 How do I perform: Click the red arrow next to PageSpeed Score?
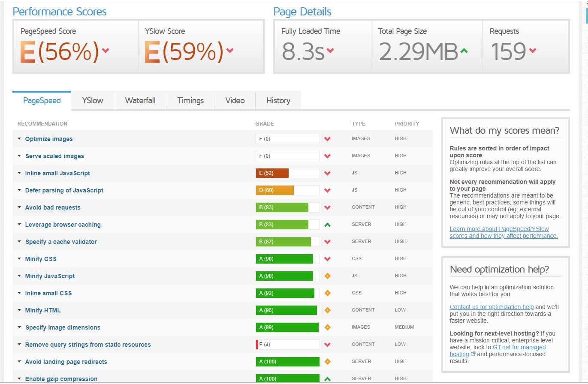coord(106,51)
